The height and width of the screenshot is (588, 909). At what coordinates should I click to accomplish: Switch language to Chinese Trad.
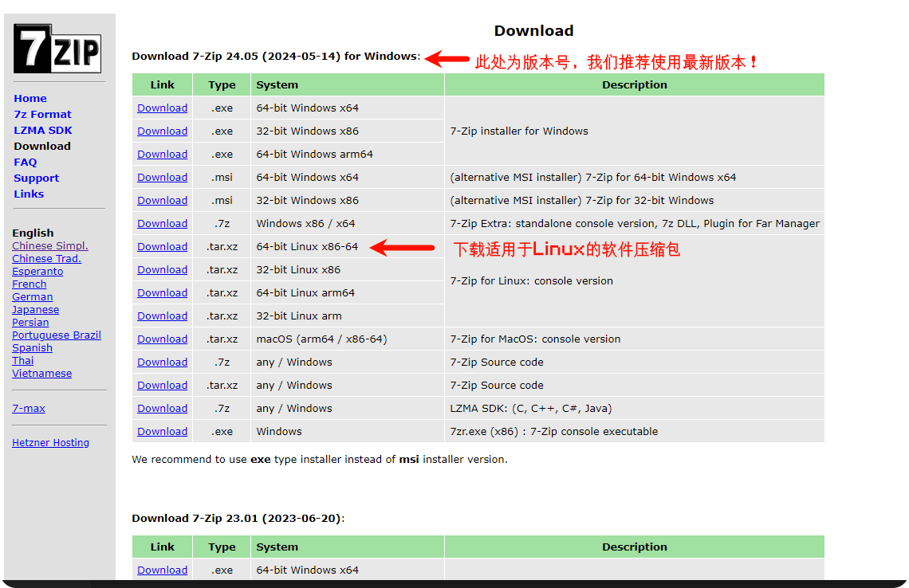[46, 258]
